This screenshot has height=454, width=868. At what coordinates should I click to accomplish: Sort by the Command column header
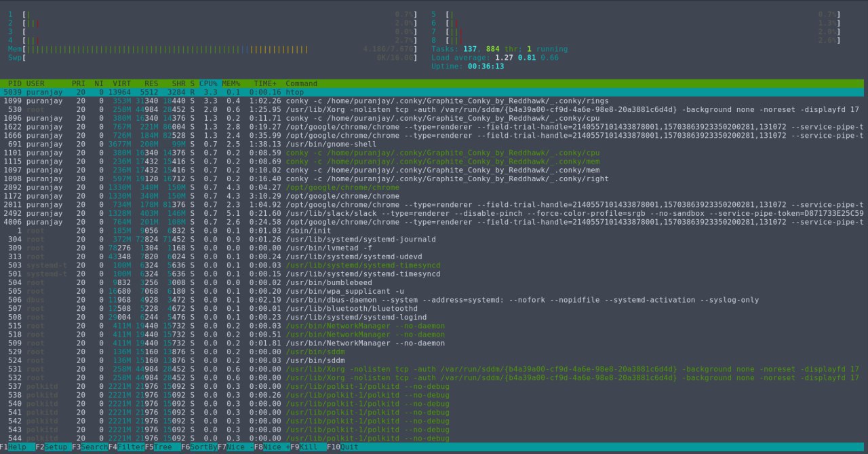301,83
